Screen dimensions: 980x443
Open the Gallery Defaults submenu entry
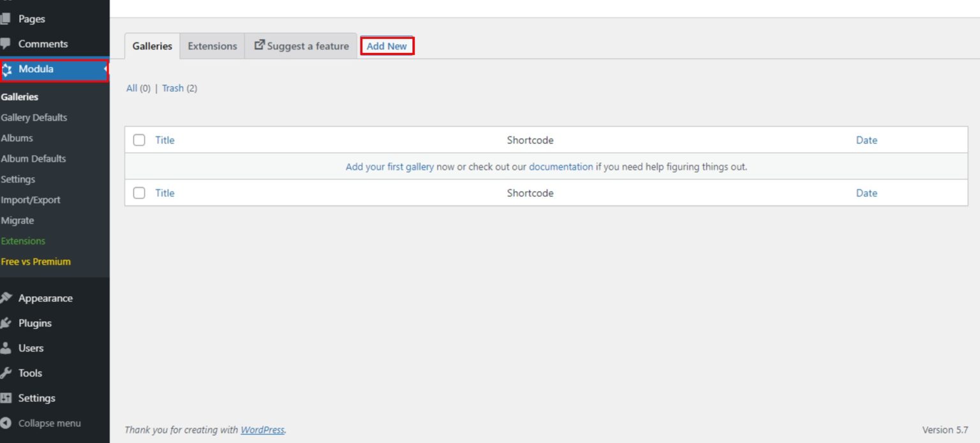pyautogui.click(x=34, y=117)
